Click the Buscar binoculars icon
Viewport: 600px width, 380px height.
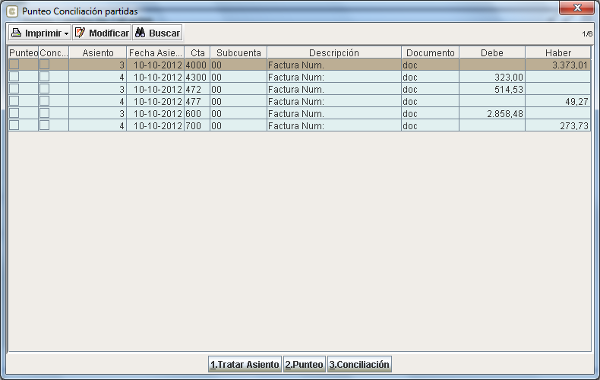(x=140, y=33)
